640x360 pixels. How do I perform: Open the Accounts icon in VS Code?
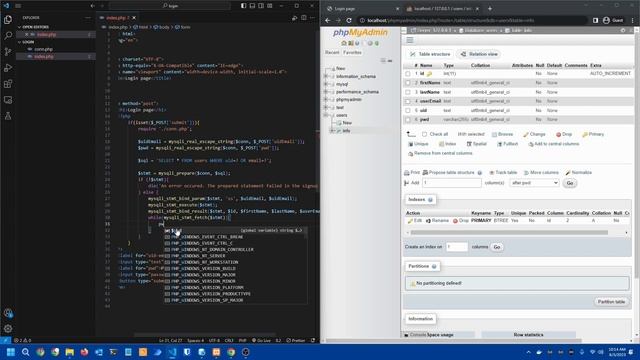pyautogui.click(x=8, y=313)
